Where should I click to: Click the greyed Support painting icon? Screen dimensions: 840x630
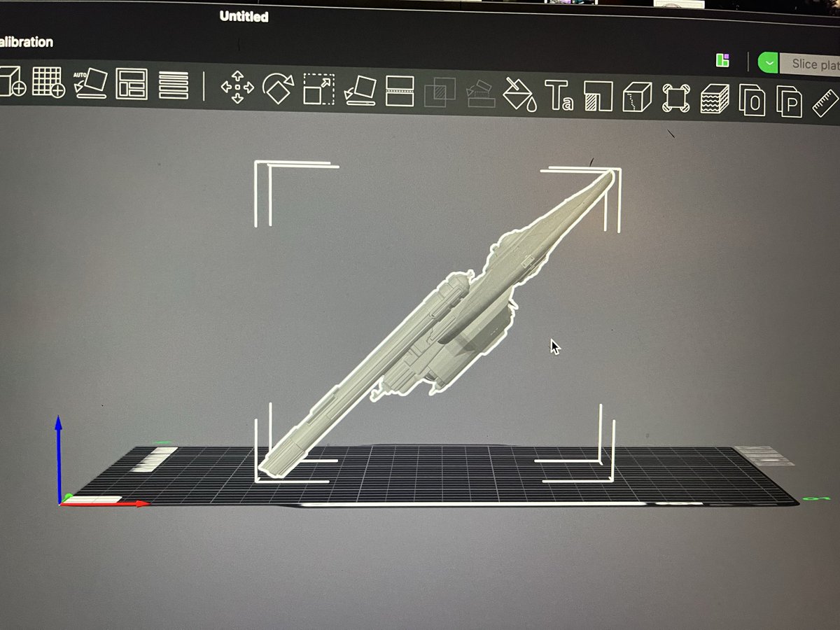click(482, 93)
